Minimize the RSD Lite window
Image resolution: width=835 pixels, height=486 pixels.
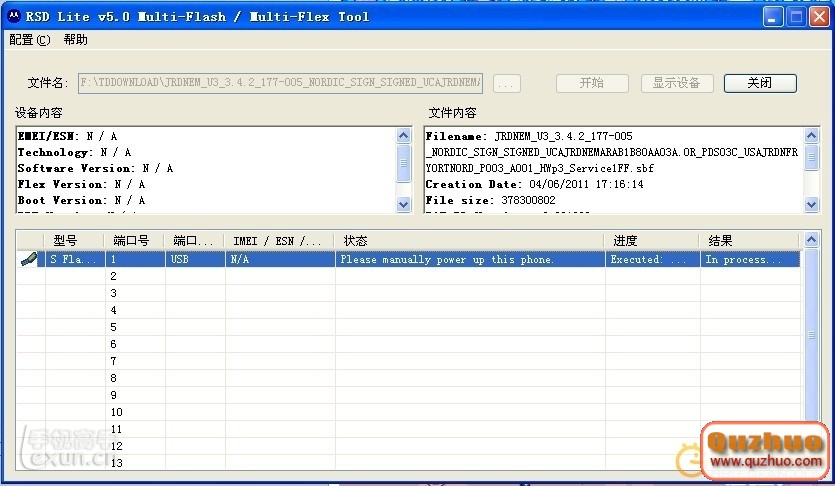click(x=772, y=17)
